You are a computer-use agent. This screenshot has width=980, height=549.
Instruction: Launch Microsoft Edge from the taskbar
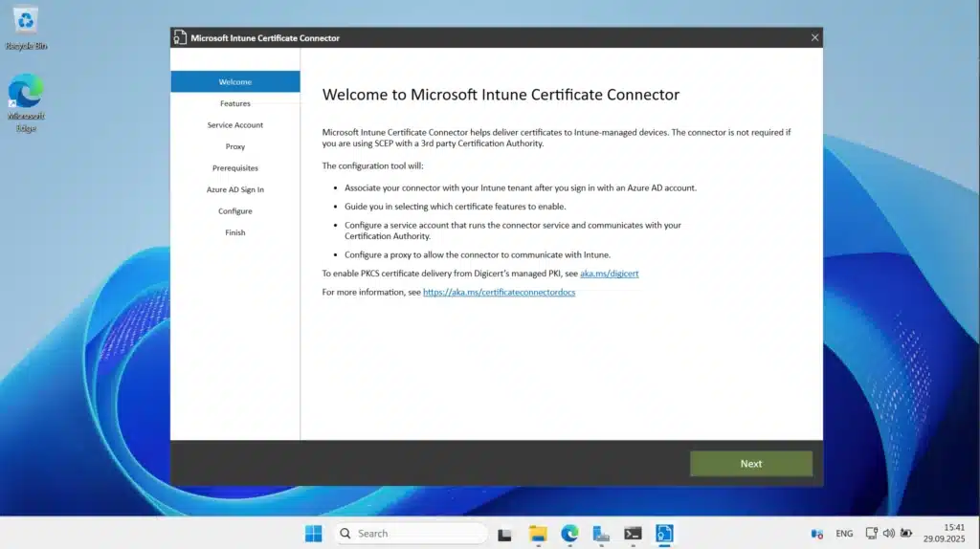pyautogui.click(x=569, y=533)
